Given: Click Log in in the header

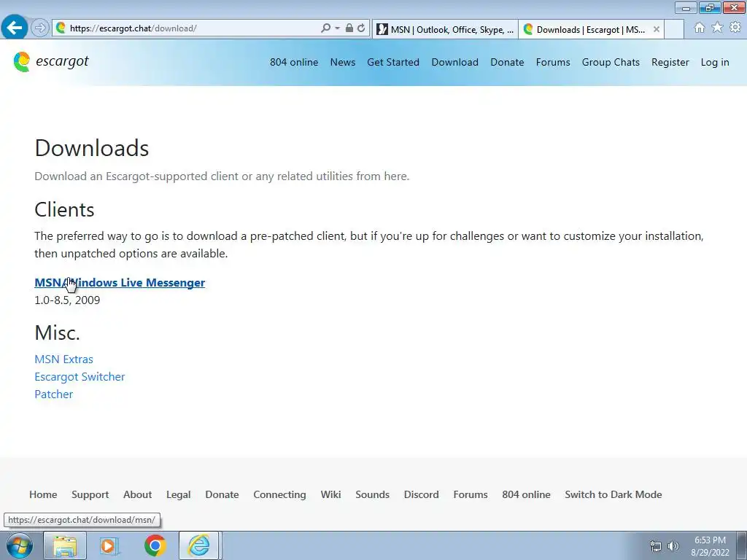Looking at the screenshot, I should (715, 63).
